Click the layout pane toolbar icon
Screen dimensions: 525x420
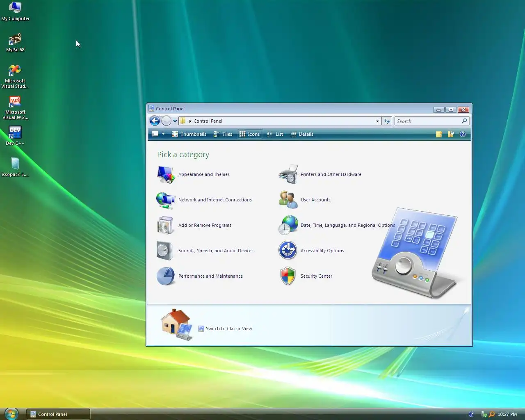pyautogui.click(x=155, y=134)
